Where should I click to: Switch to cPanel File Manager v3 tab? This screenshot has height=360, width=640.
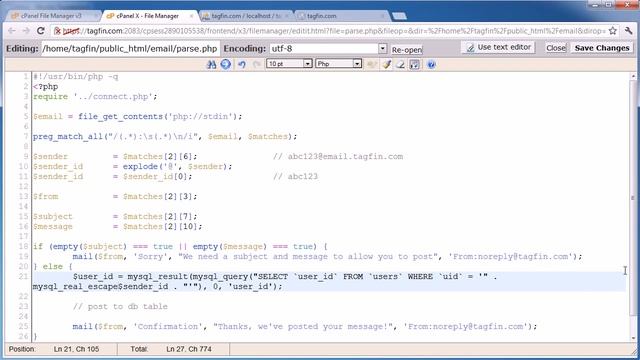[x=51, y=16]
